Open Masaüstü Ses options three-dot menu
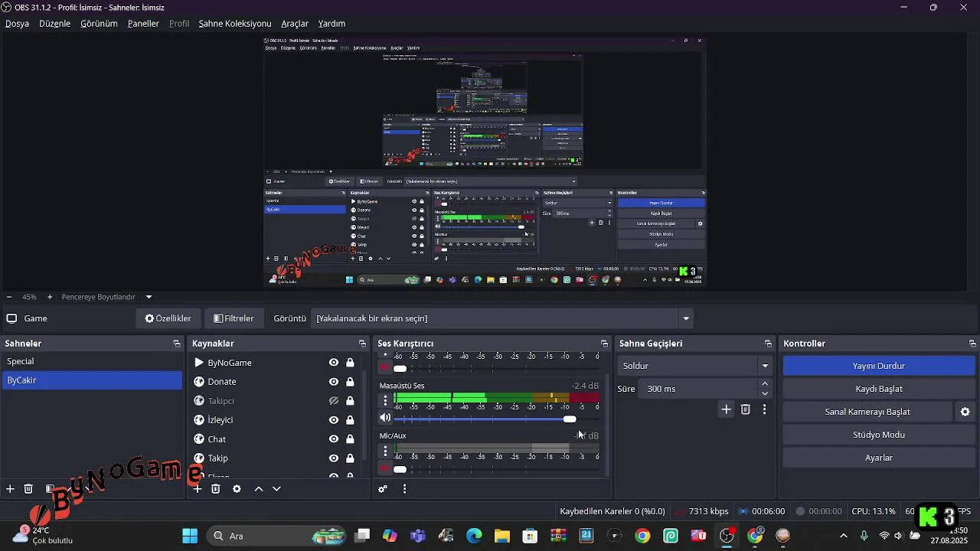The image size is (980, 551). pyautogui.click(x=385, y=400)
